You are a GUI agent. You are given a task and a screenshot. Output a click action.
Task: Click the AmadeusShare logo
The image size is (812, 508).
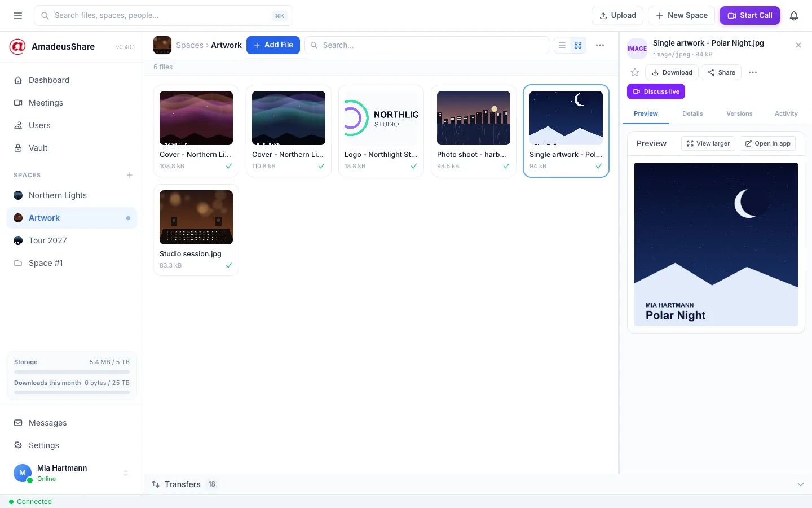click(17, 47)
